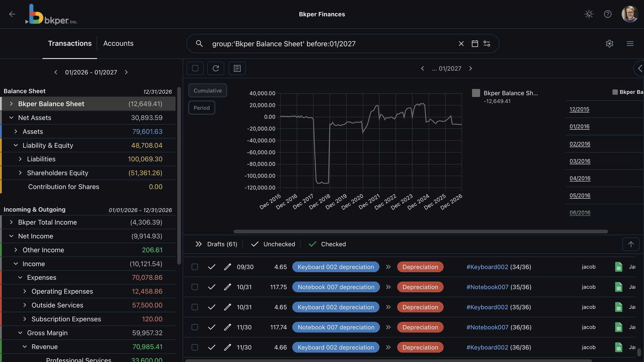Go to next chart period arrow
The image size is (644, 362).
[471, 68]
